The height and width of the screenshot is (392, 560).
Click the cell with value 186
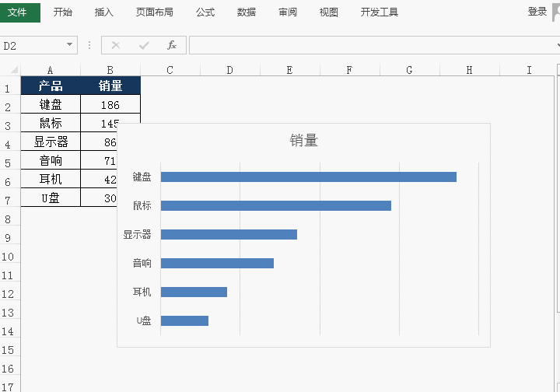[x=110, y=104]
